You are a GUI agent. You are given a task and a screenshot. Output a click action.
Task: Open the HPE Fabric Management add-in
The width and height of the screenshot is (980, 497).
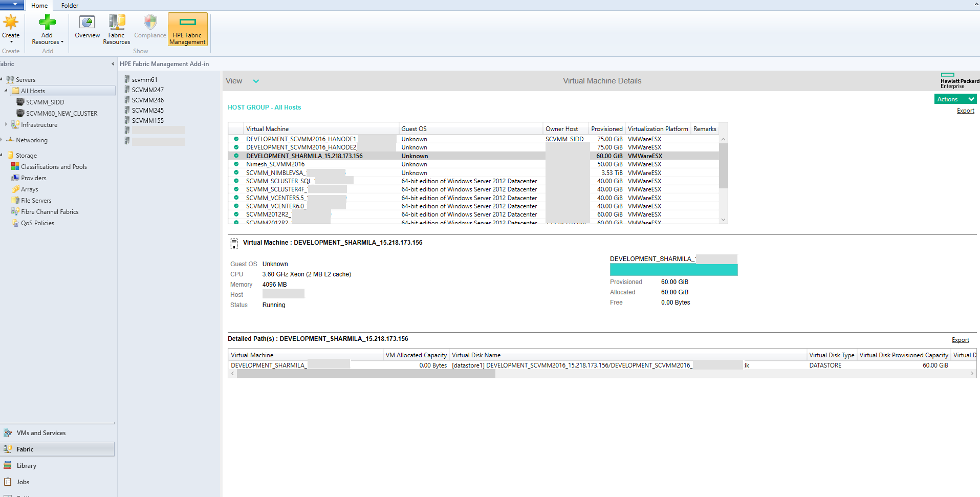187,29
